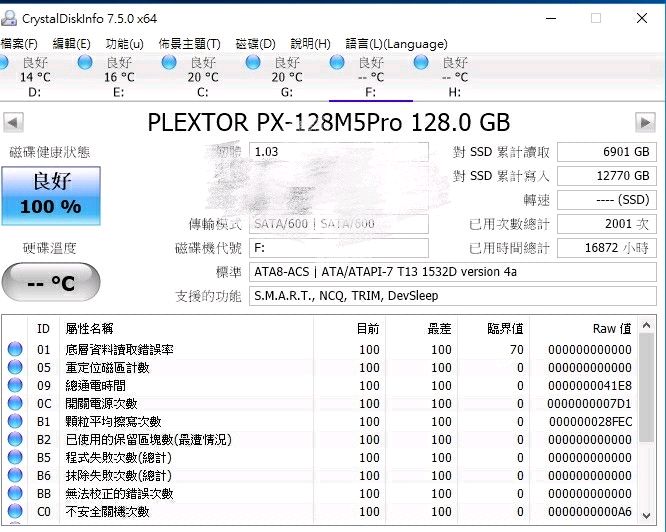The height and width of the screenshot is (532, 666).
Task: Click status orb for attribute B2
Action: tap(15, 439)
